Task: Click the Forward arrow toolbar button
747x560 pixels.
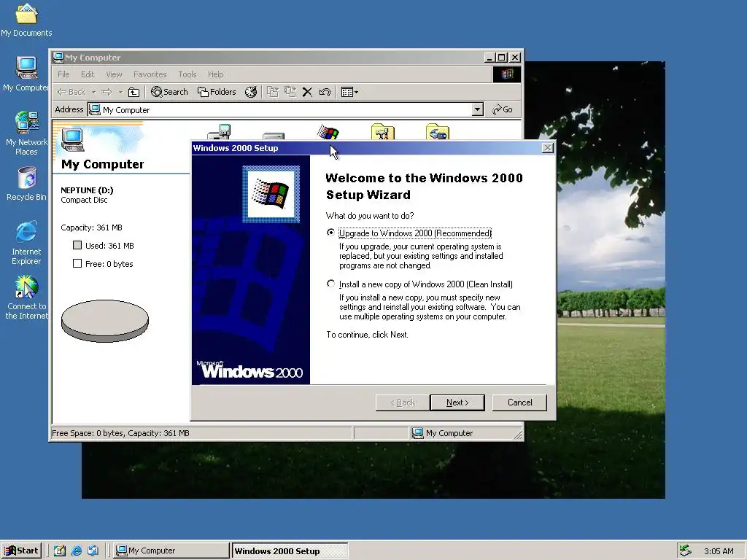Action: (x=107, y=92)
